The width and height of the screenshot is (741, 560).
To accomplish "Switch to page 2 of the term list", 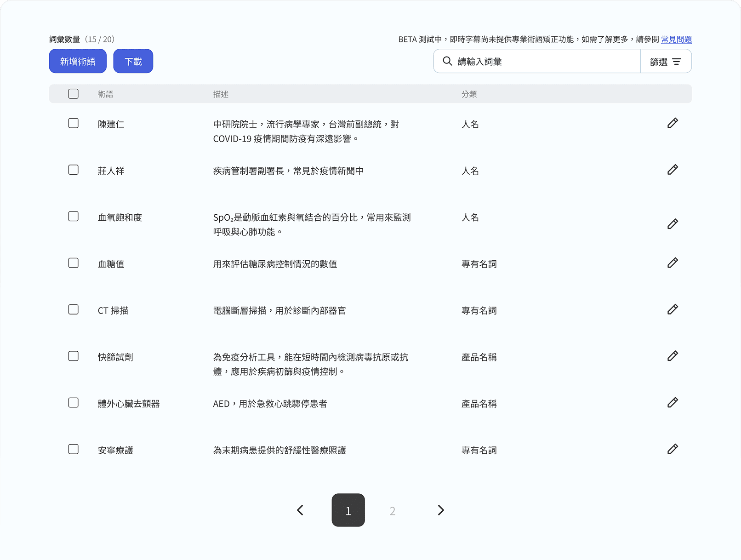I will (x=392, y=510).
